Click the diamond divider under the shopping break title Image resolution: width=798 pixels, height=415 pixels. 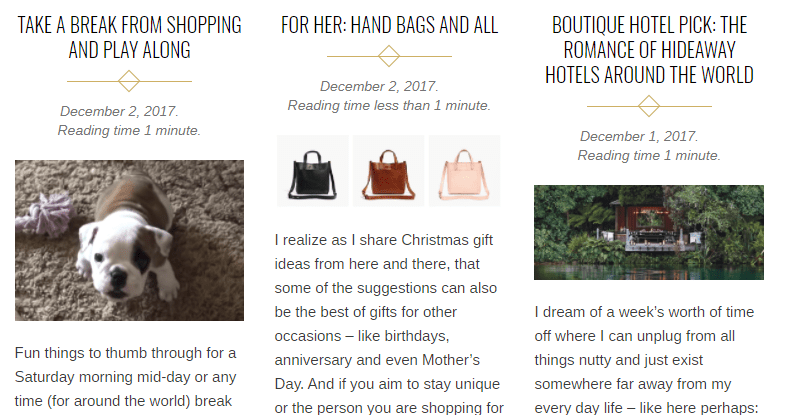click(129, 81)
